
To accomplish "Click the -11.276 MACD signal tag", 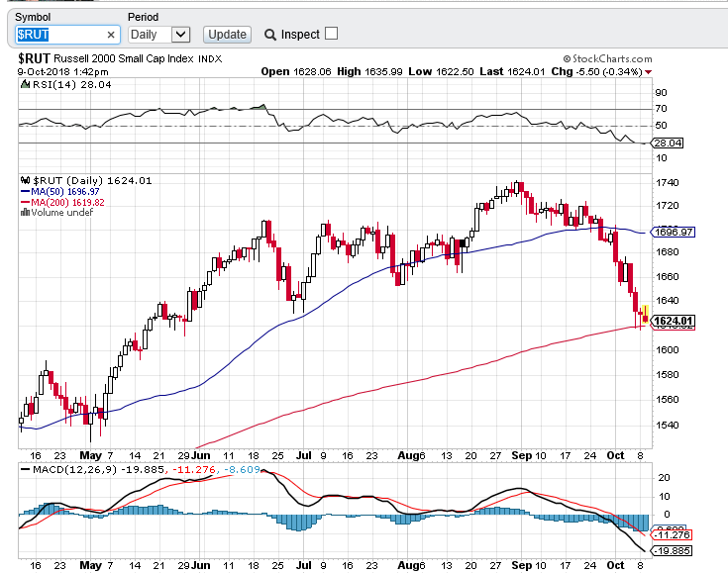I will point(672,535).
